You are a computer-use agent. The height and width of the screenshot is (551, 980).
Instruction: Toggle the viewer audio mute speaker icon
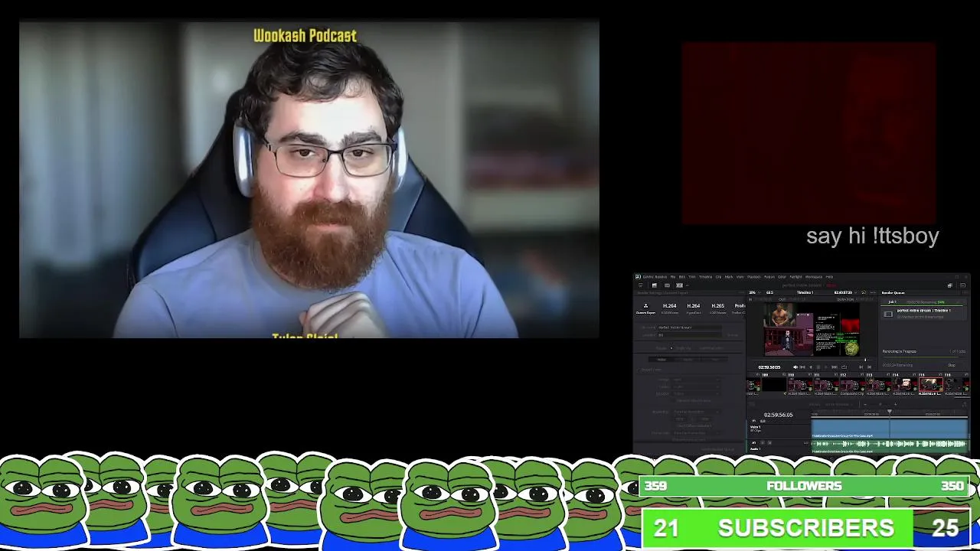[795, 367]
